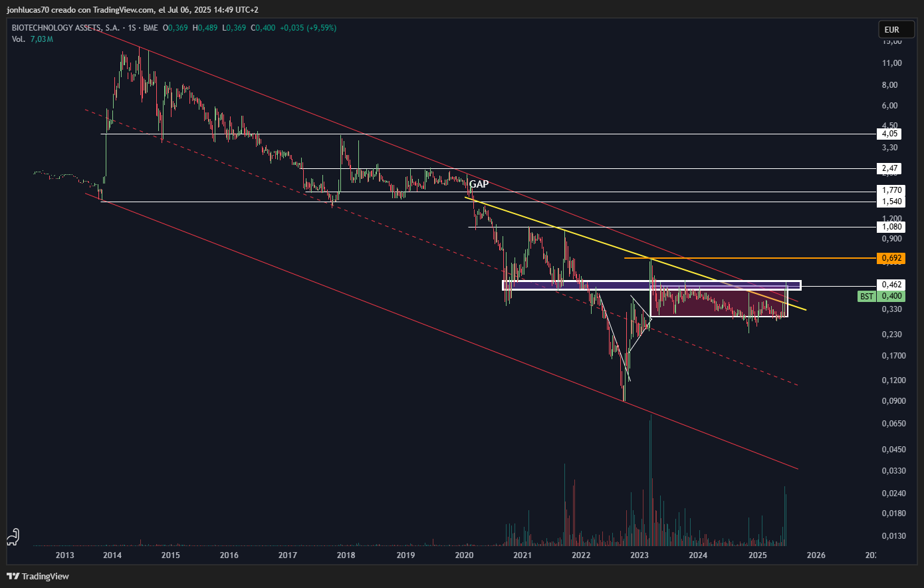Click the +0,035 (+9,59%) change value
The width and height of the screenshot is (924, 588).
point(308,28)
